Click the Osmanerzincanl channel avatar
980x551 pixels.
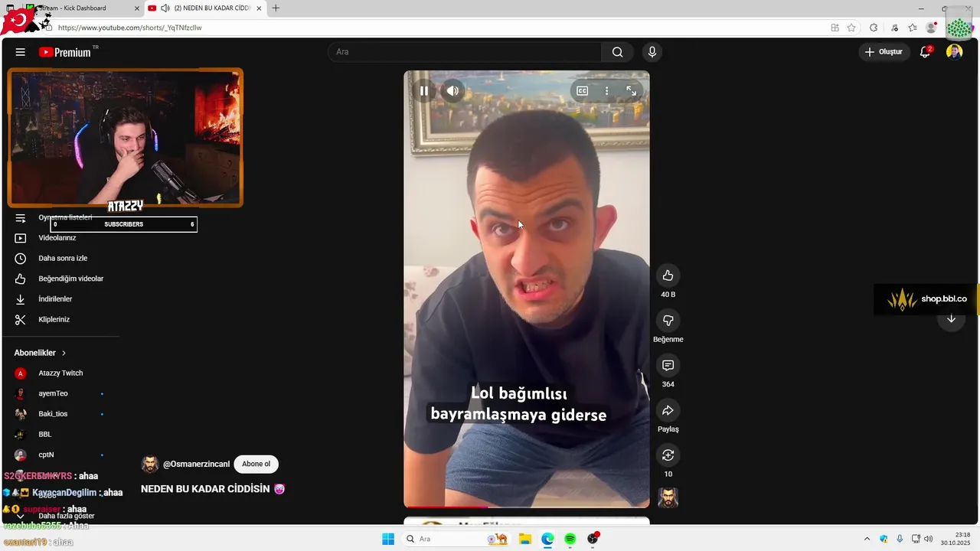click(150, 465)
